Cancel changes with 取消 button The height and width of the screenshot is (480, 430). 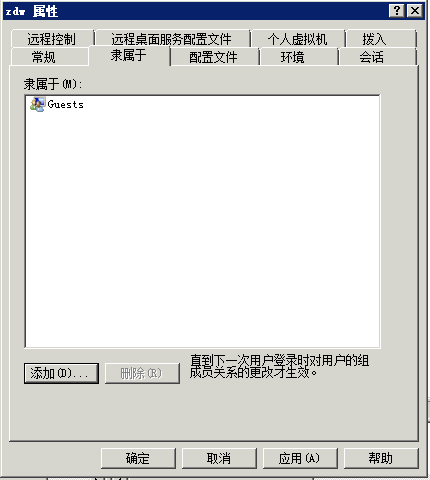tap(219, 458)
